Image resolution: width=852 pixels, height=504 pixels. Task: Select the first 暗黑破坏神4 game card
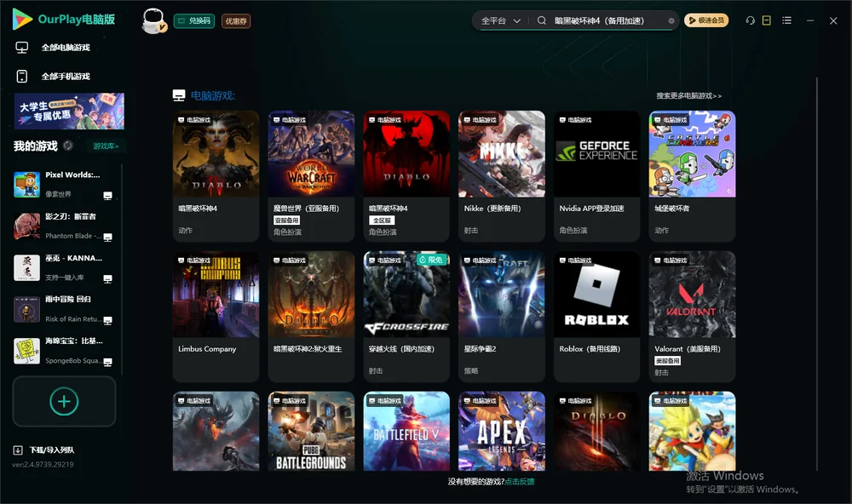tap(216, 176)
